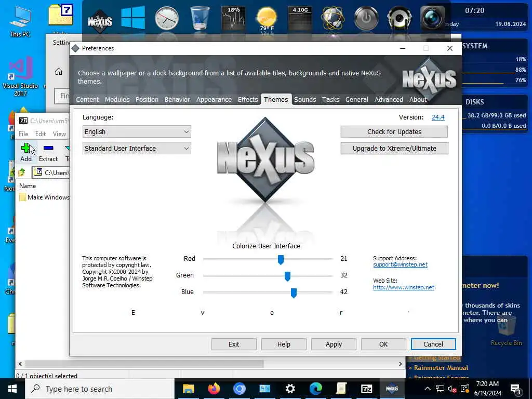Expand the Standard User Interface dropdown
Image resolution: width=532 pixels, height=399 pixels.
click(137, 148)
